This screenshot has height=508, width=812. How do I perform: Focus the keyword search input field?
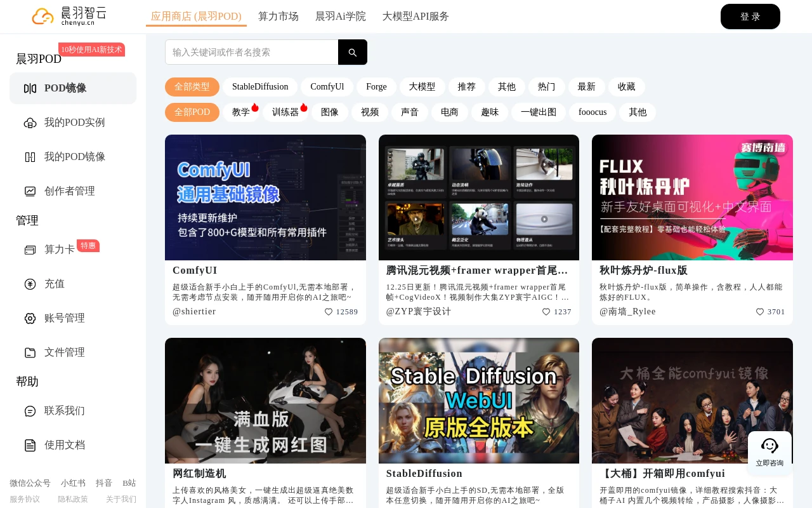point(252,52)
